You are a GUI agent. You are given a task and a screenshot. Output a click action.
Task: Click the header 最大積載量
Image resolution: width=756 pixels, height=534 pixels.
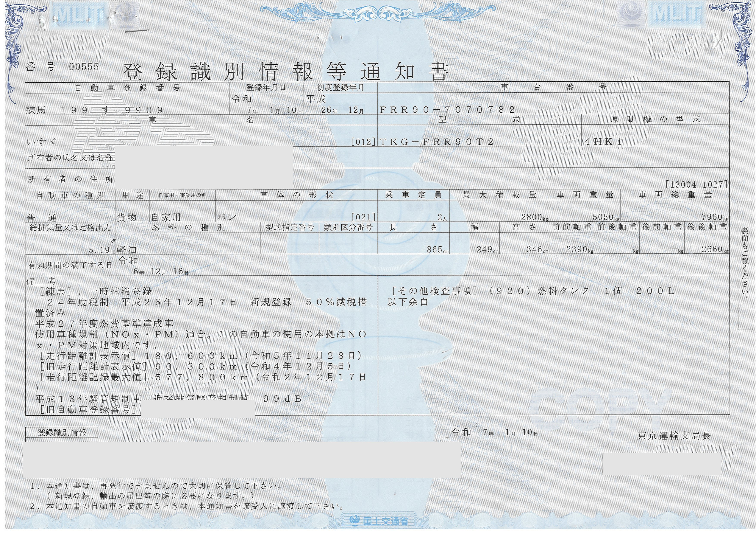pos(499,195)
